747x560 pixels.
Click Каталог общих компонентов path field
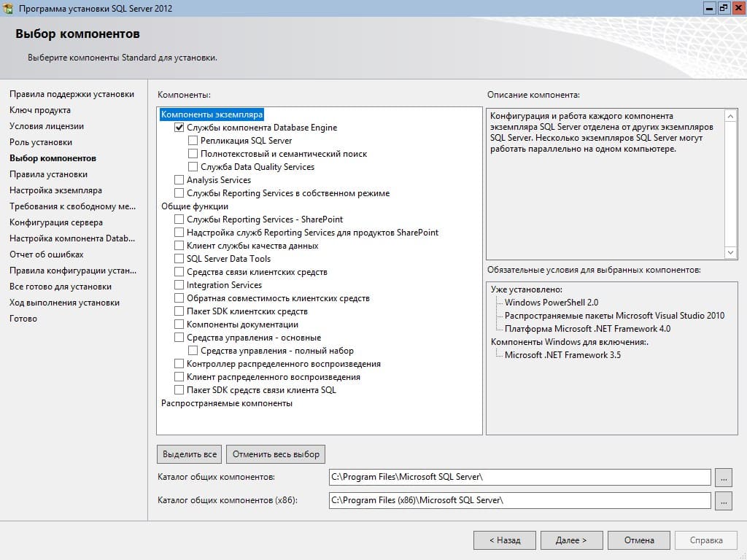(519, 477)
